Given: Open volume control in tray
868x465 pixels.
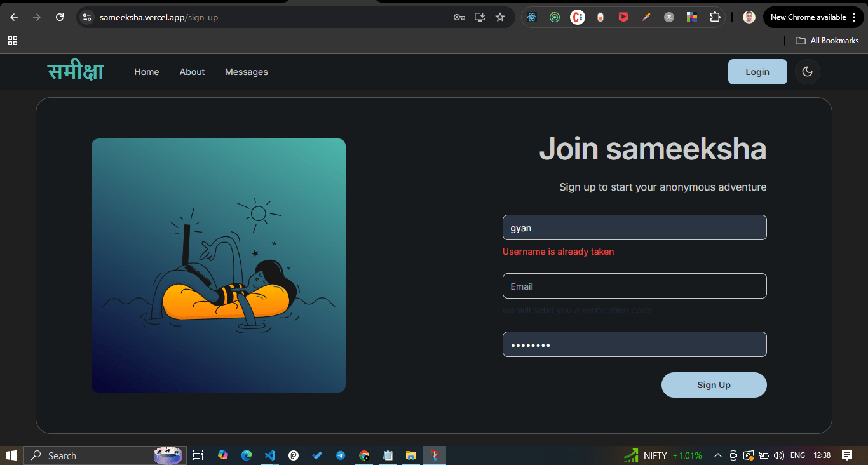Looking at the screenshot, I should tap(779, 455).
